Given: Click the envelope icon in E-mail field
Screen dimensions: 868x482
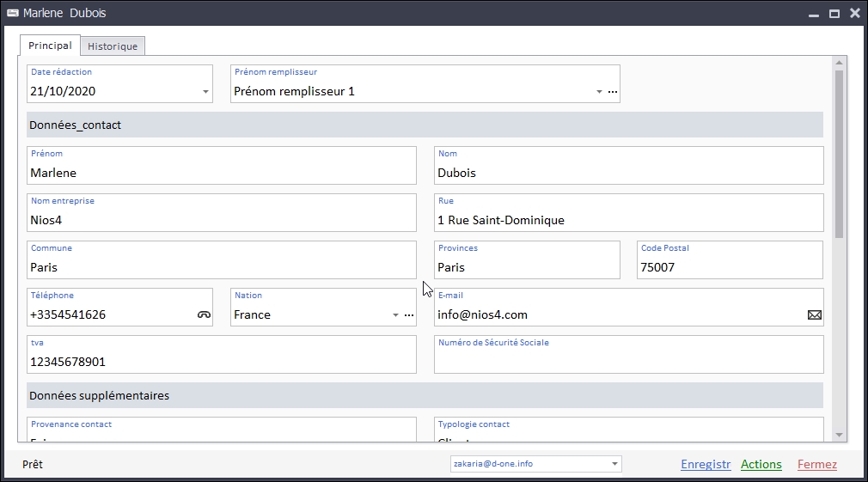Looking at the screenshot, I should (x=814, y=315).
